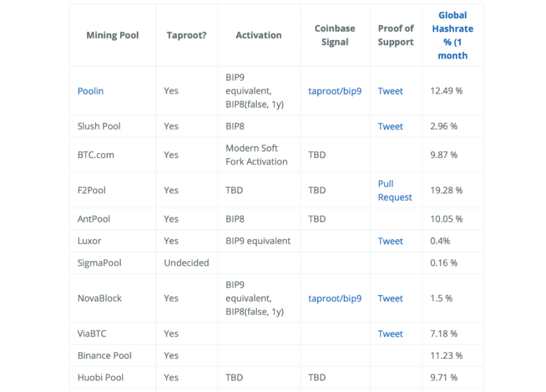The width and height of the screenshot is (546, 392).
Task: Click the Binance Pool name cell
Action: tap(104, 355)
